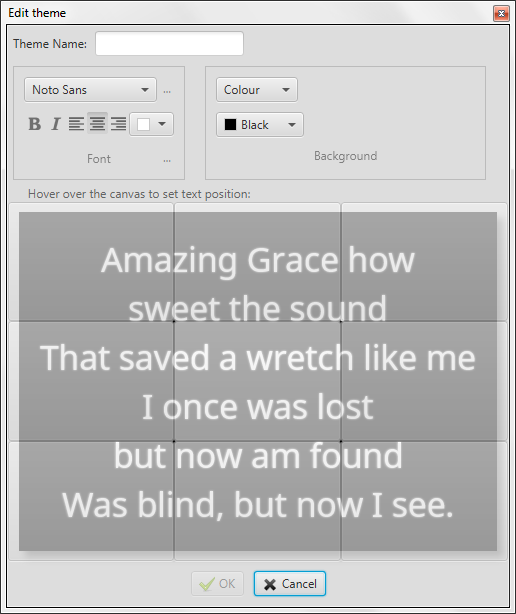Set text position to top-right canvas cell
Screen dimensions: 516x614
point(424,262)
